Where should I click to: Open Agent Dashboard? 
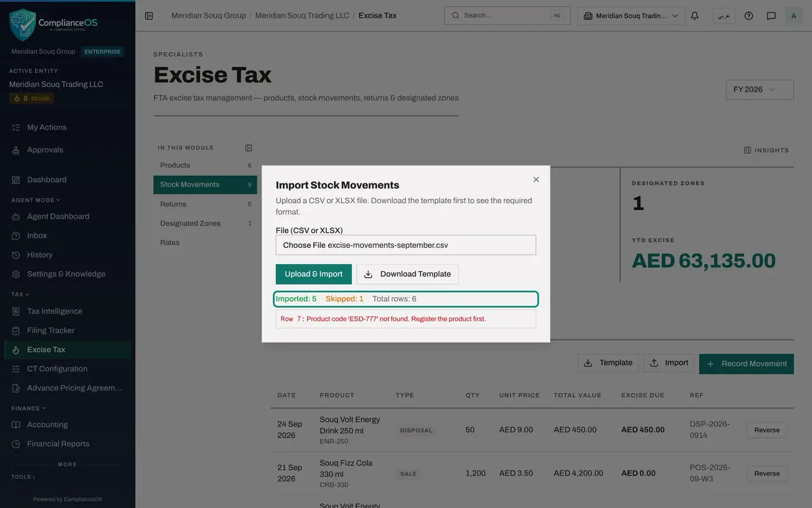[67, 217]
